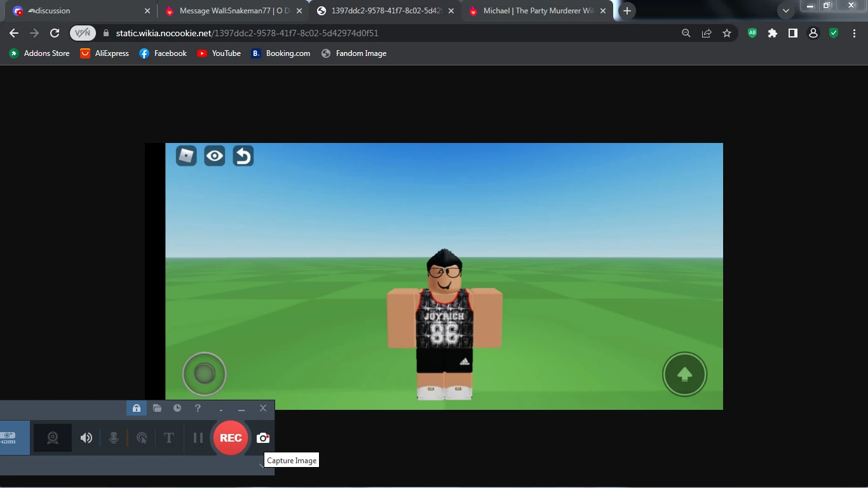This screenshot has width=868, height=488.
Task: Click the undo arrow icon in game
Action: (x=243, y=156)
